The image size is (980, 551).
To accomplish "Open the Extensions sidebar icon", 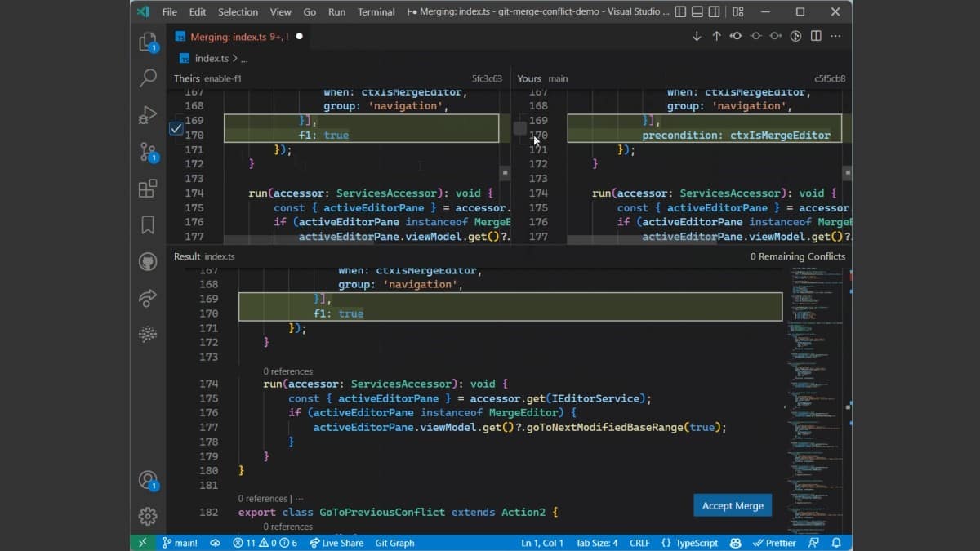I will [148, 189].
